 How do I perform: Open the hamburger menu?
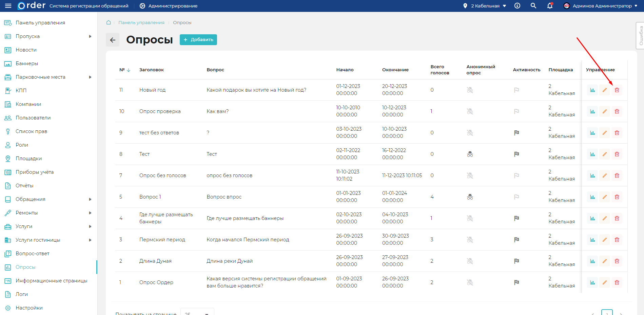pyautogui.click(x=8, y=6)
